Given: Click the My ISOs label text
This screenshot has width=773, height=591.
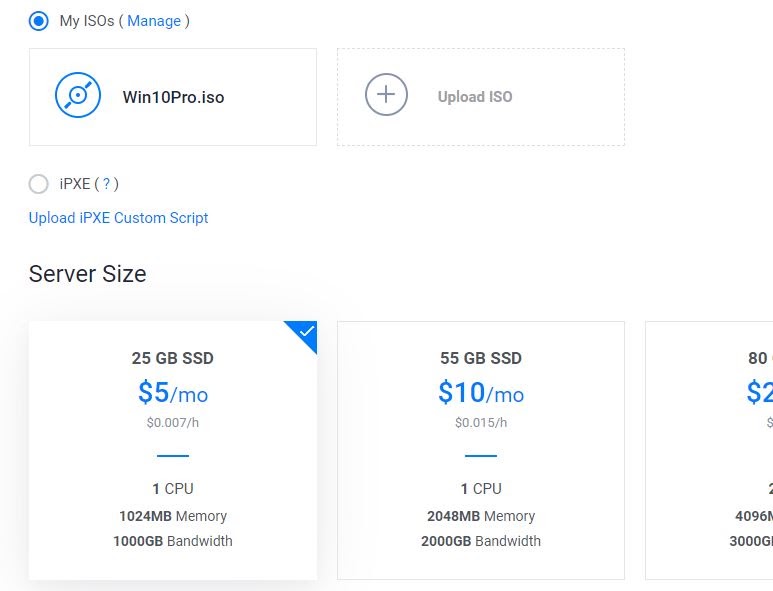Looking at the screenshot, I should click(x=87, y=21).
